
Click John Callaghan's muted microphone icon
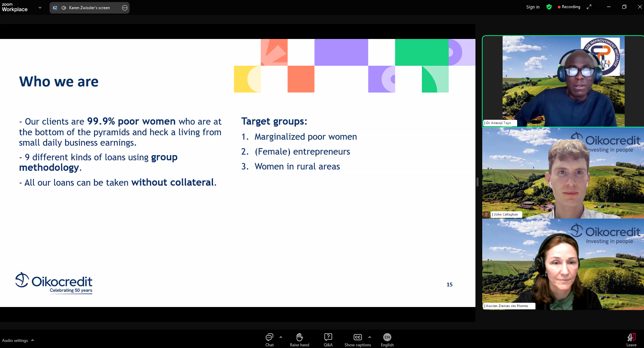click(x=486, y=214)
